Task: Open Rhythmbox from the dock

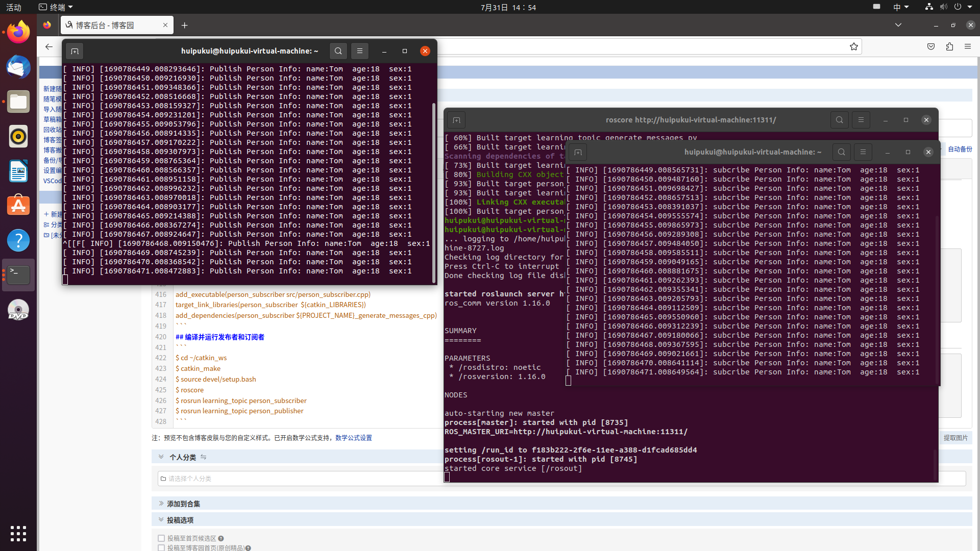Action: click(x=18, y=137)
